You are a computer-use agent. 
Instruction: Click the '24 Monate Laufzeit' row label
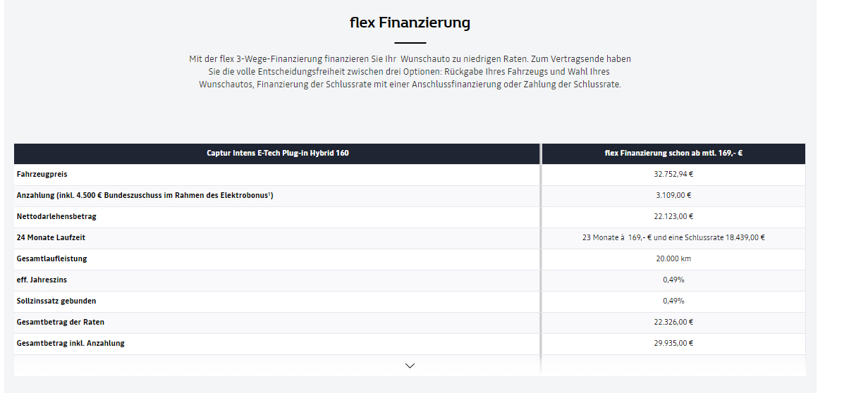(x=51, y=237)
